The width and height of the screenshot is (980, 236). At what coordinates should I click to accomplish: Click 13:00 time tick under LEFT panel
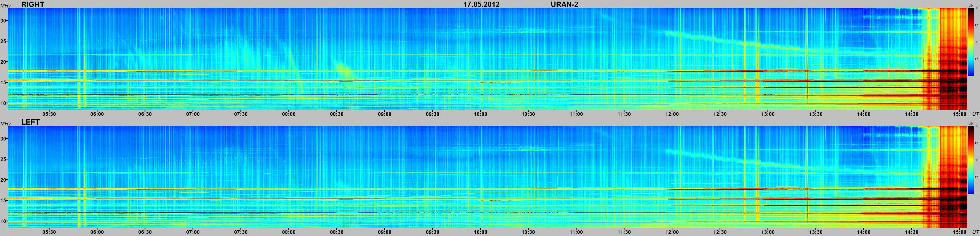[768, 232]
